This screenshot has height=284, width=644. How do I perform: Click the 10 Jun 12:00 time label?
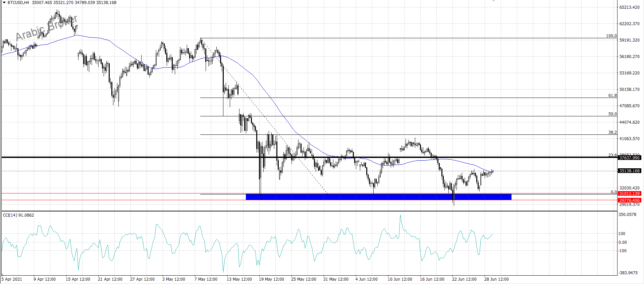(x=400, y=279)
